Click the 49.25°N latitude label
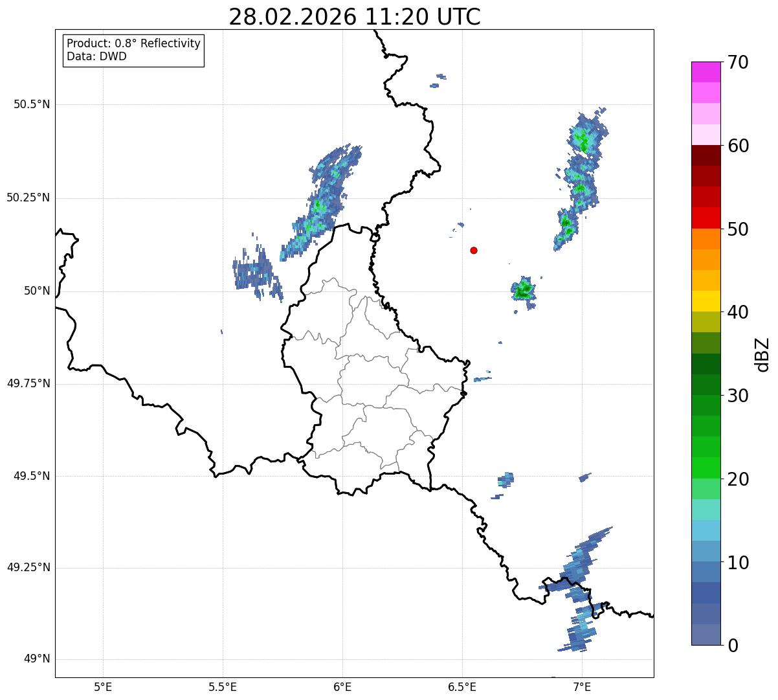This screenshot has width=778, height=700. 28,567
